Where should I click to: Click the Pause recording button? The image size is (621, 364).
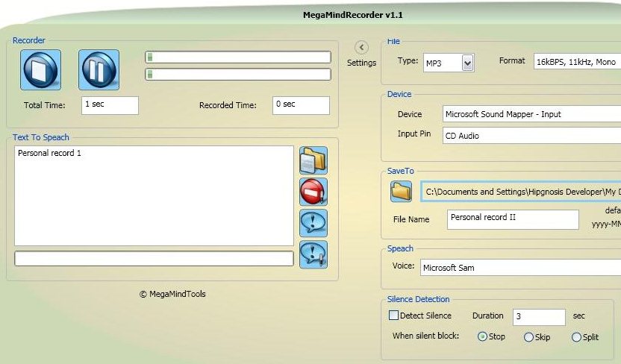pyautogui.click(x=99, y=69)
